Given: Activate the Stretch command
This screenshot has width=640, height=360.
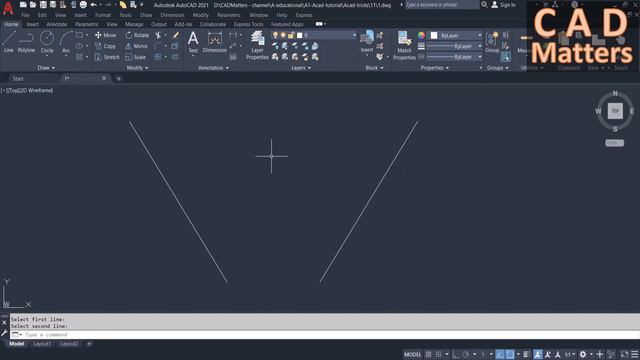Looking at the screenshot, I should click(x=107, y=57).
